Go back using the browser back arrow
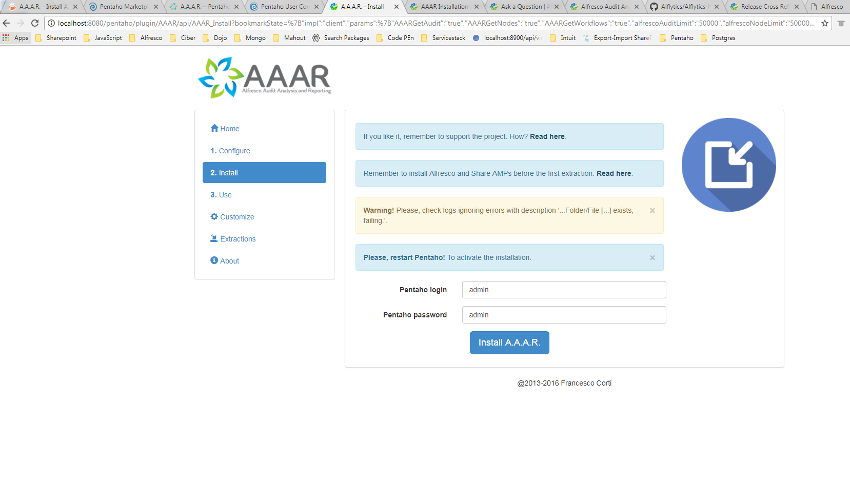Screen dimensions: 850x504 [x=7, y=23]
